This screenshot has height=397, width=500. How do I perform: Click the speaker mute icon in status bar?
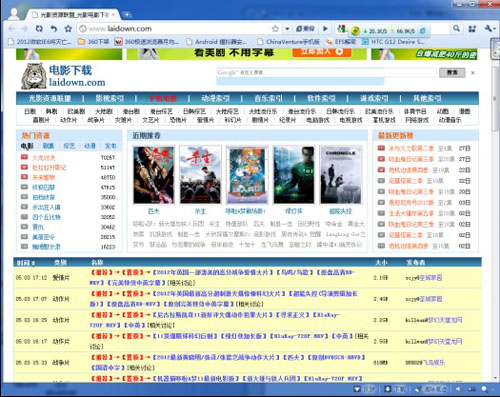[x=458, y=389]
